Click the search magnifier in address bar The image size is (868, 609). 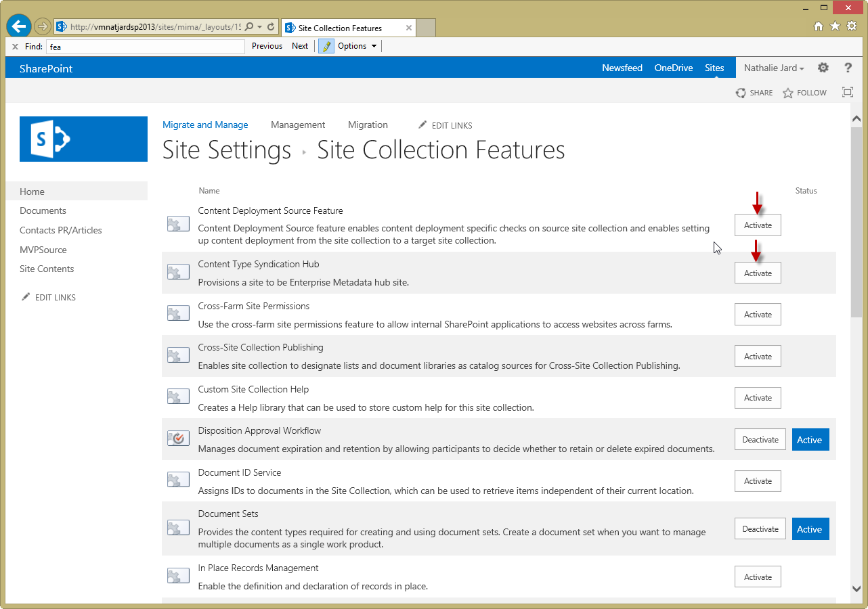[248, 27]
